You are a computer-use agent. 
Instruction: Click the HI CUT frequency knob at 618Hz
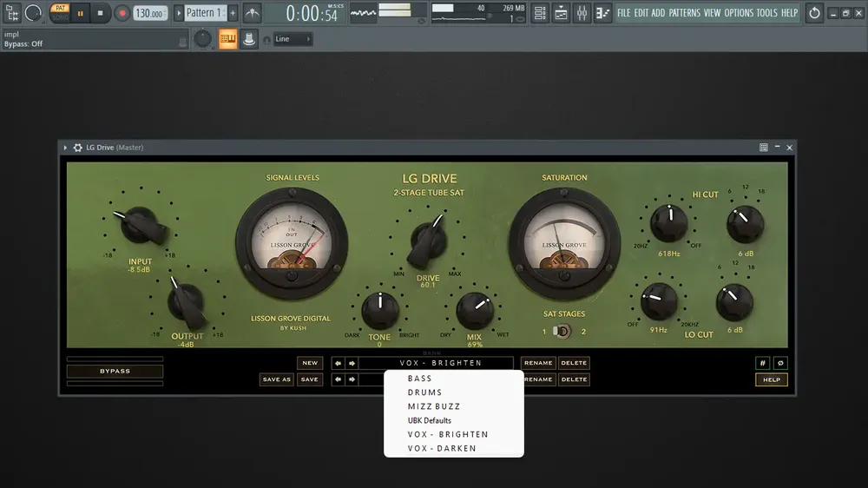coord(669,223)
